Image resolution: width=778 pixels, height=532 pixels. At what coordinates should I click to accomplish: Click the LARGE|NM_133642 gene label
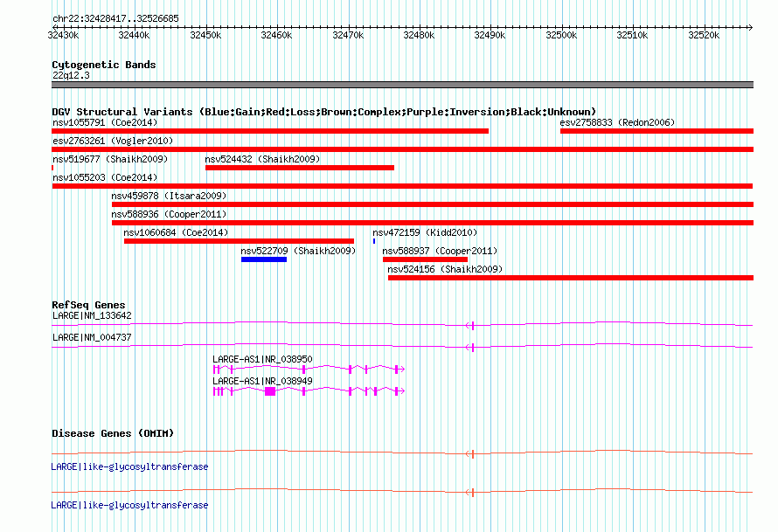pos(93,316)
